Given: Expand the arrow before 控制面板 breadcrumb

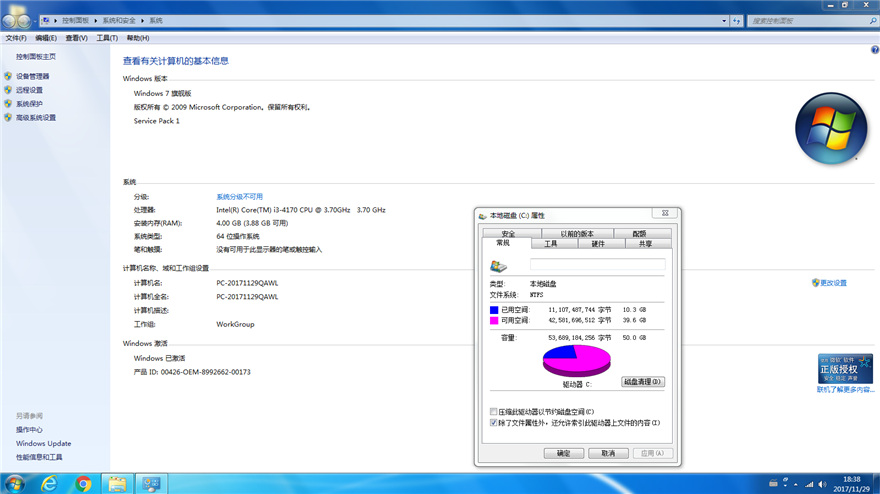Looking at the screenshot, I should (56, 21).
